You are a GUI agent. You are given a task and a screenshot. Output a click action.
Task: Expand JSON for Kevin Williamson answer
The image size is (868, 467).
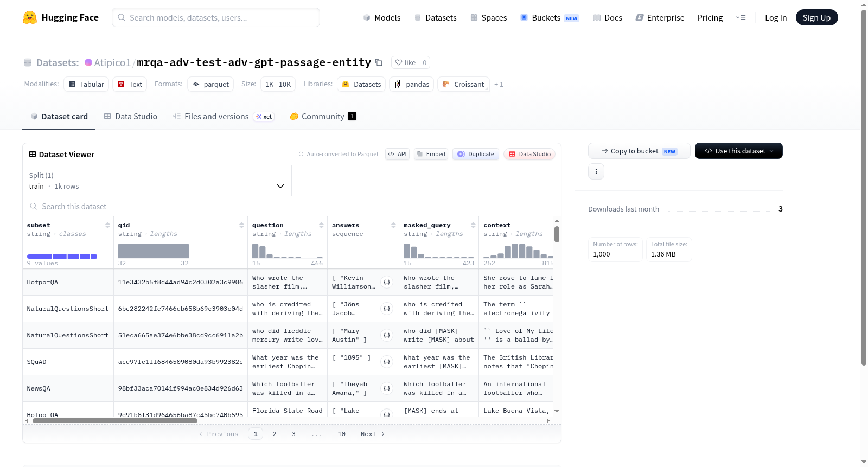pyautogui.click(x=387, y=282)
